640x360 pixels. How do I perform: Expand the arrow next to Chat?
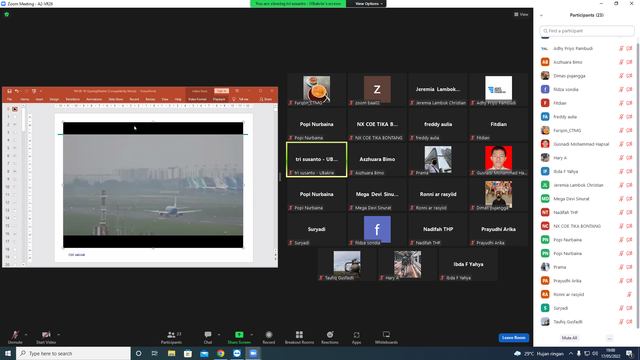[219, 335]
